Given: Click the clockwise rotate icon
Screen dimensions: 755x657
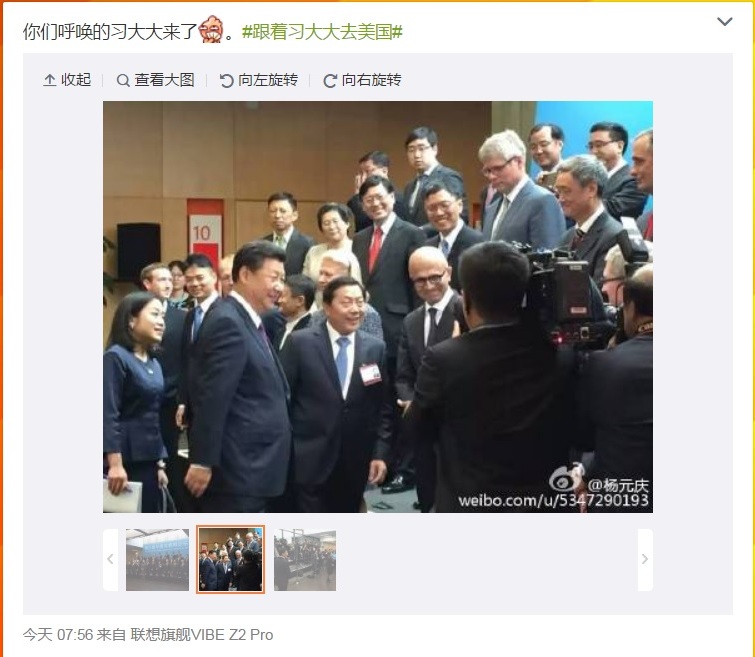Looking at the screenshot, I should 330,80.
